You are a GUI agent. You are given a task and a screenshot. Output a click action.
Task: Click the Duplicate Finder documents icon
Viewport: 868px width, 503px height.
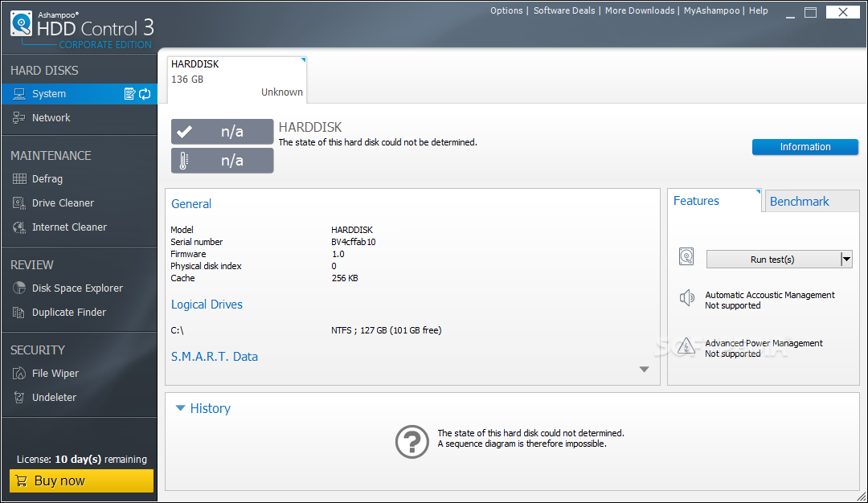tap(19, 312)
